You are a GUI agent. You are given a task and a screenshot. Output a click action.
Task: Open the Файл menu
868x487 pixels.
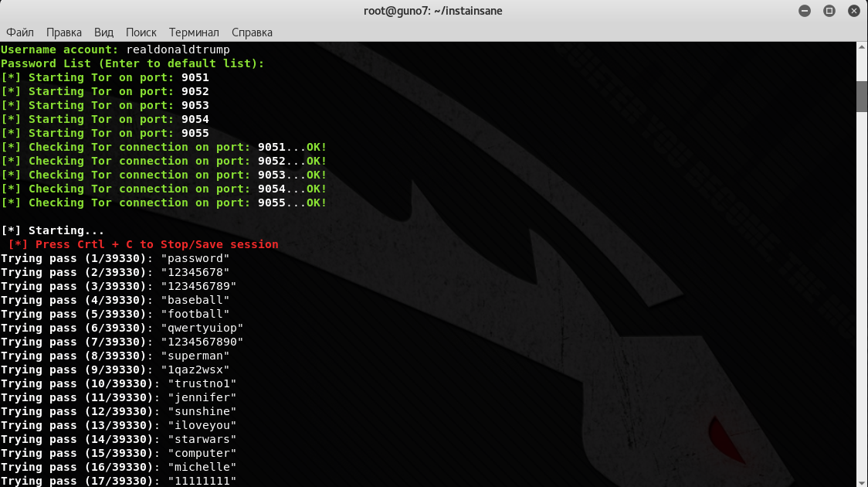coord(20,32)
